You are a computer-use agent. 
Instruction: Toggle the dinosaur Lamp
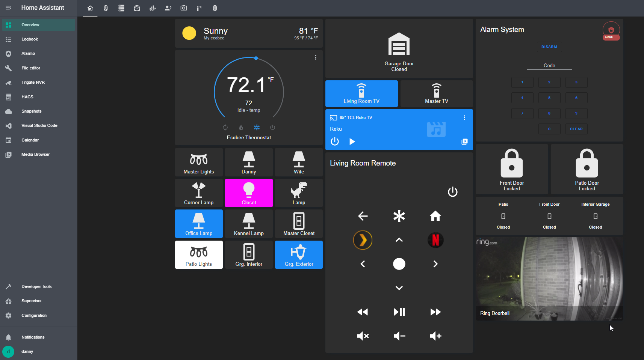[x=299, y=193]
